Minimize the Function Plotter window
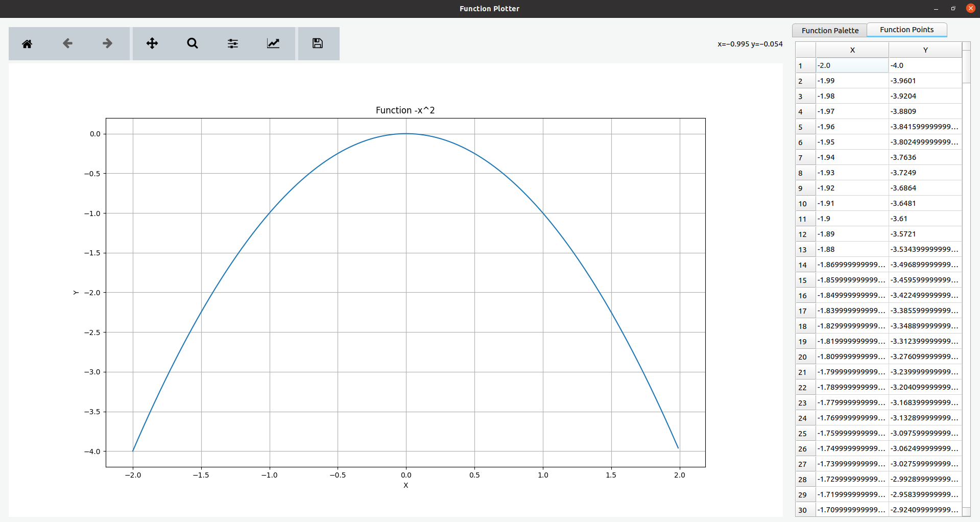The image size is (980, 522). (936, 9)
